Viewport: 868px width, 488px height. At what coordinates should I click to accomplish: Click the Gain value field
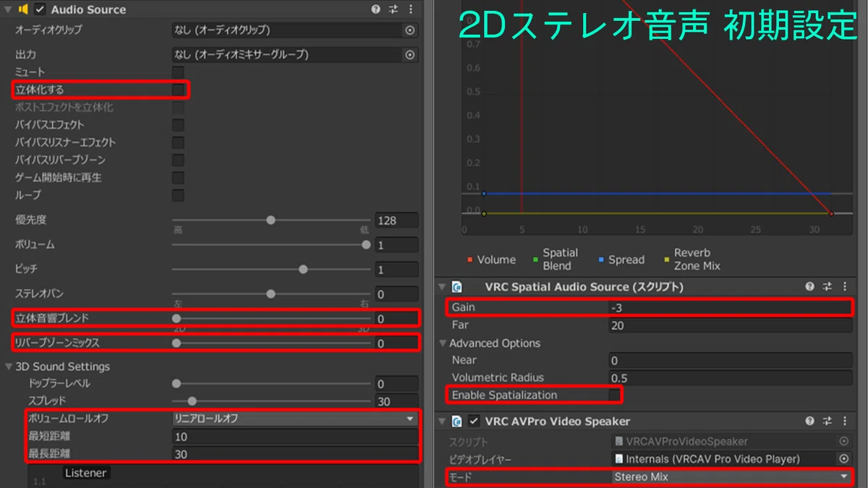(x=731, y=308)
